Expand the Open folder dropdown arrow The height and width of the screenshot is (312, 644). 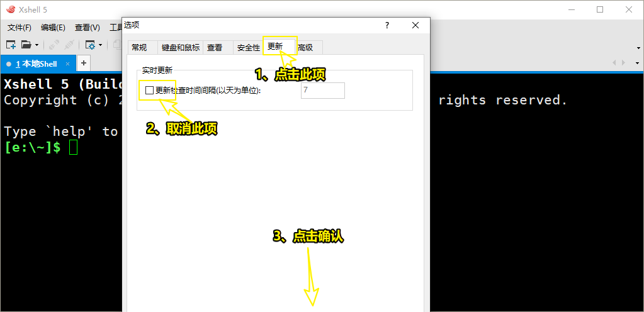pyautogui.click(x=37, y=45)
